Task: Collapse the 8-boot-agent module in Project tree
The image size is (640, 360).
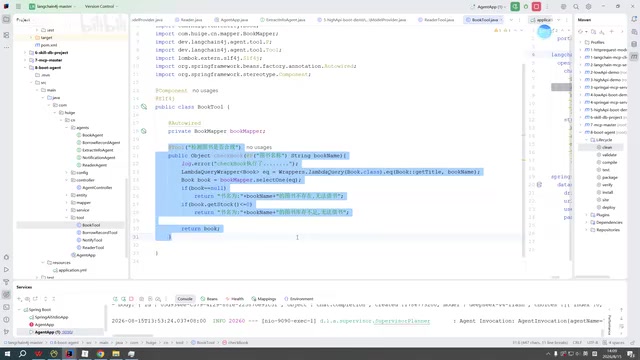Action: point(25,68)
